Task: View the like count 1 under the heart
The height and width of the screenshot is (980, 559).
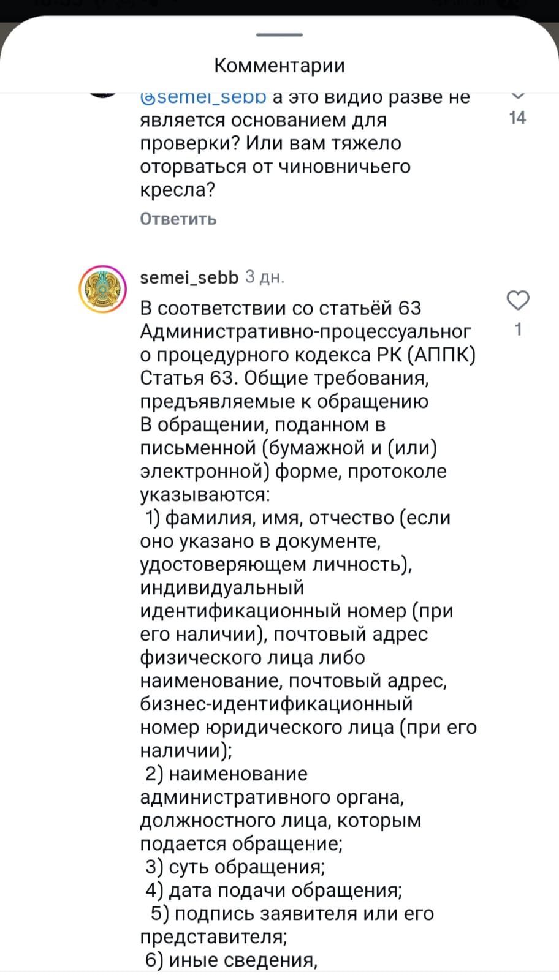Action: pos(518,330)
